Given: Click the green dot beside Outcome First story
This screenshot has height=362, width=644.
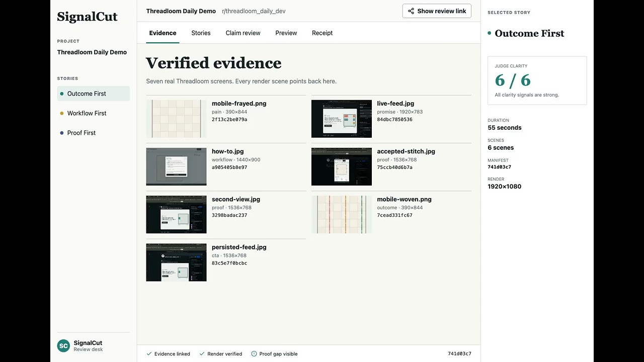Looking at the screenshot, I should click(62, 94).
